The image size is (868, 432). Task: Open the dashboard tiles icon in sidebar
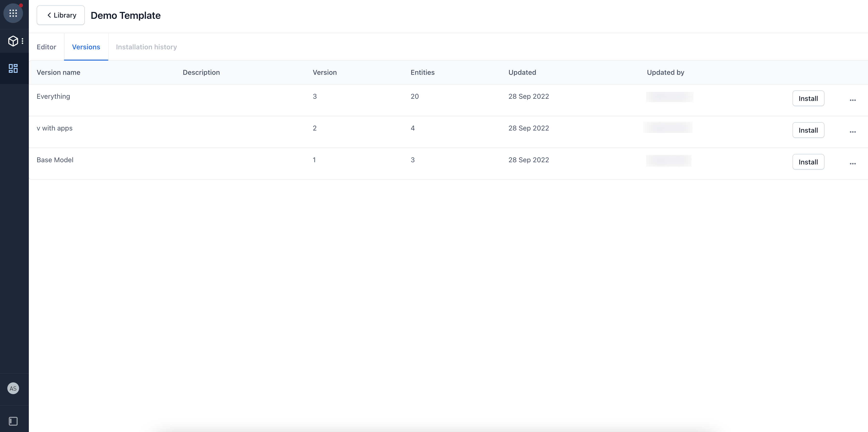pos(13,69)
